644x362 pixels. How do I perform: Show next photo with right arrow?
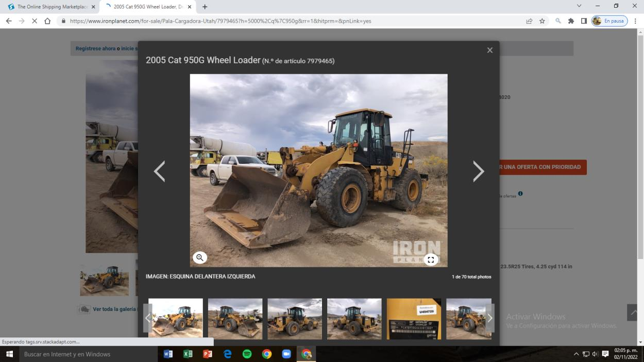click(478, 171)
